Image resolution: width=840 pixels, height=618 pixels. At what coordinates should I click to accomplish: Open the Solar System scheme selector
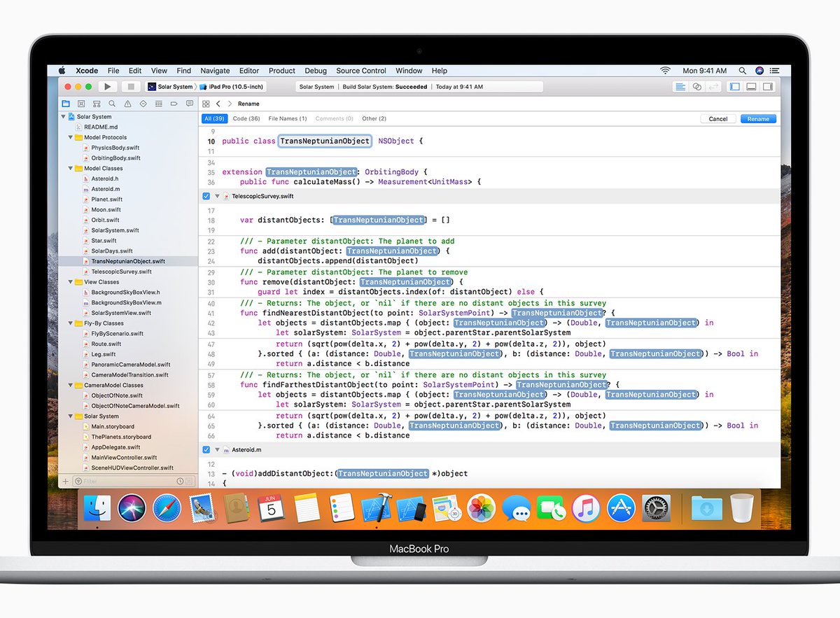click(x=170, y=87)
